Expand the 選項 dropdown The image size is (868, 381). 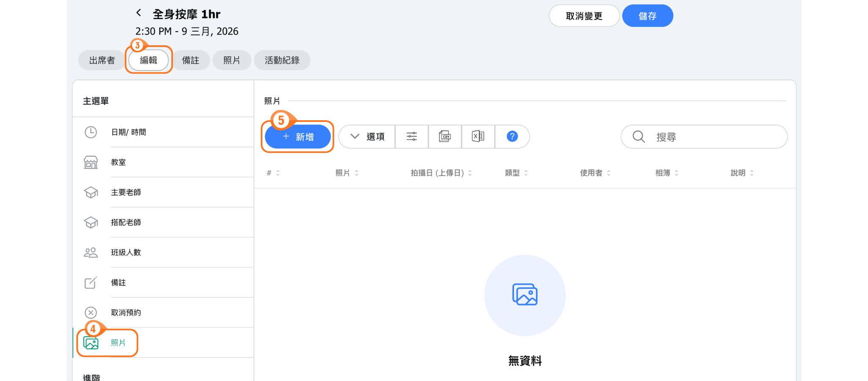coord(367,136)
